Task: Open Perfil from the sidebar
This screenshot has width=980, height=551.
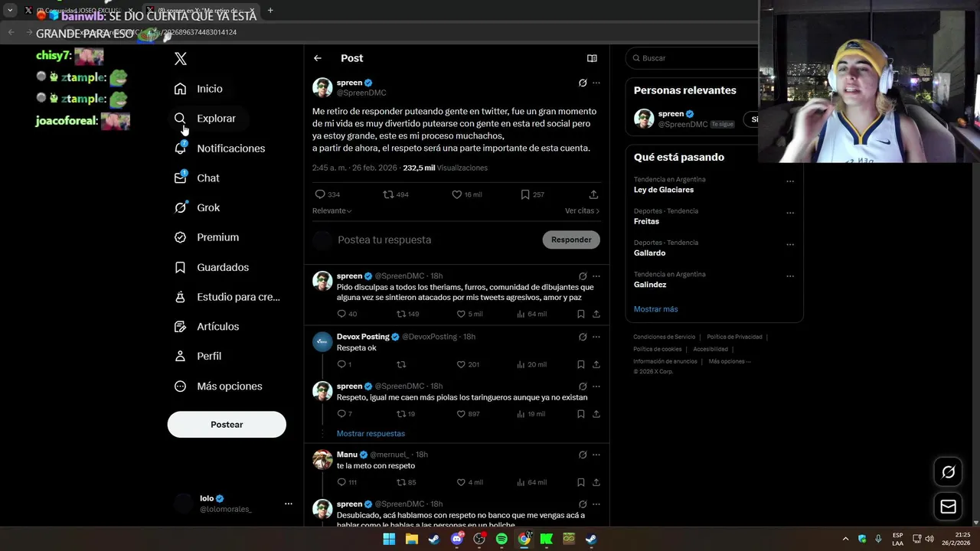Action: (x=198, y=356)
